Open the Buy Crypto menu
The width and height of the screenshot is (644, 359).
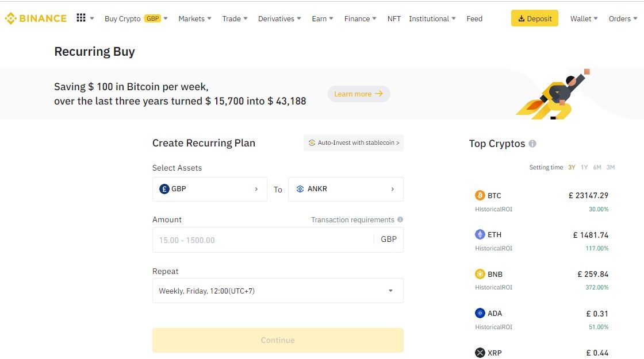coord(136,18)
